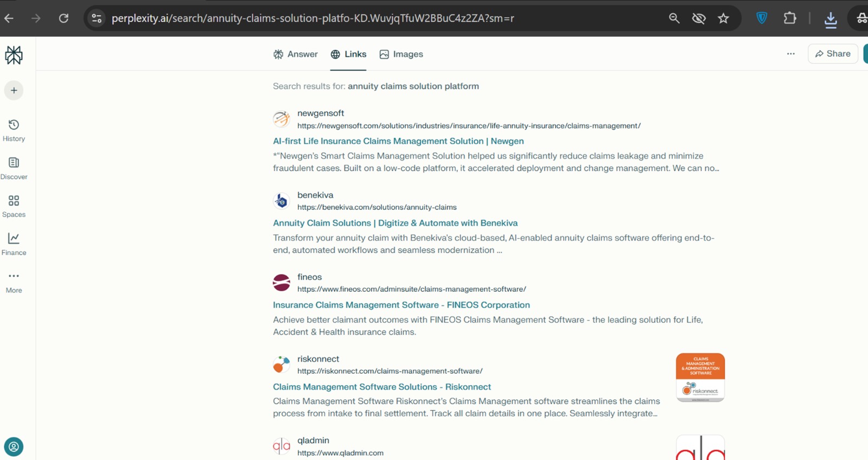Open the Riskonnect claims software thumbnail

[700, 378]
